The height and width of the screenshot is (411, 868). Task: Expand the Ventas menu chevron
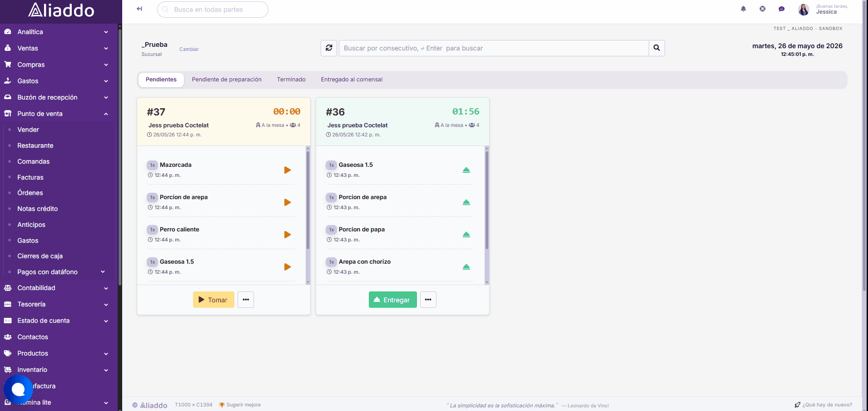(106, 48)
